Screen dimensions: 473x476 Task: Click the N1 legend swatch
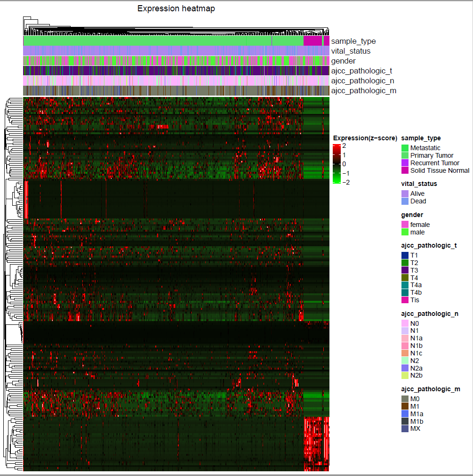pos(405,331)
